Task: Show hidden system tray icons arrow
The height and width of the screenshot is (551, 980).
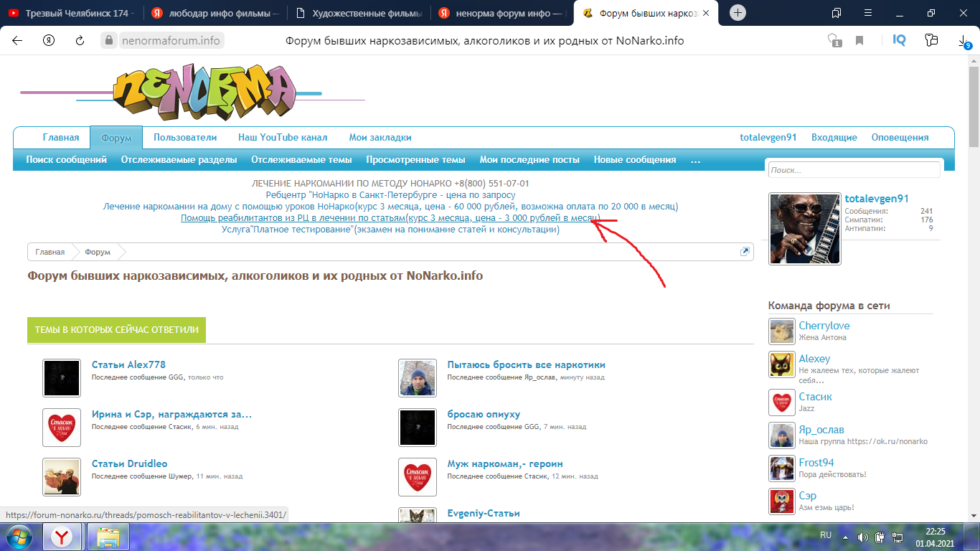Action: tap(847, 537)
